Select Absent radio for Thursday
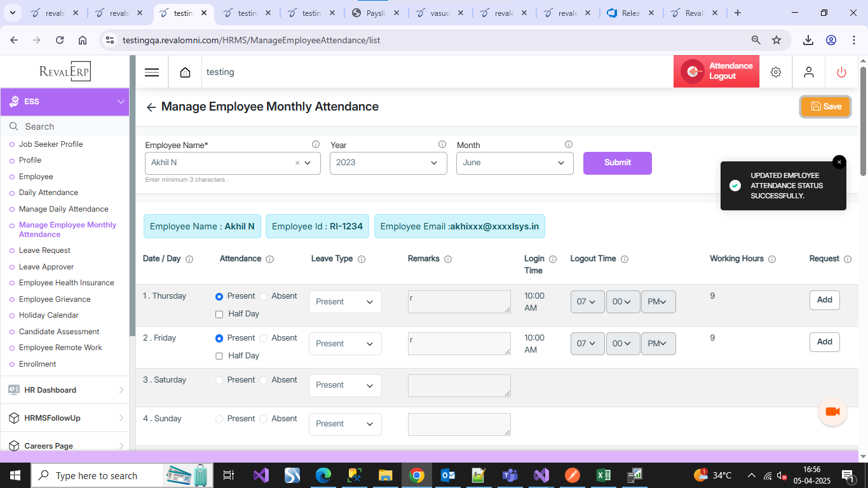Viewport: 868px width, 488px height. point(264,297)
